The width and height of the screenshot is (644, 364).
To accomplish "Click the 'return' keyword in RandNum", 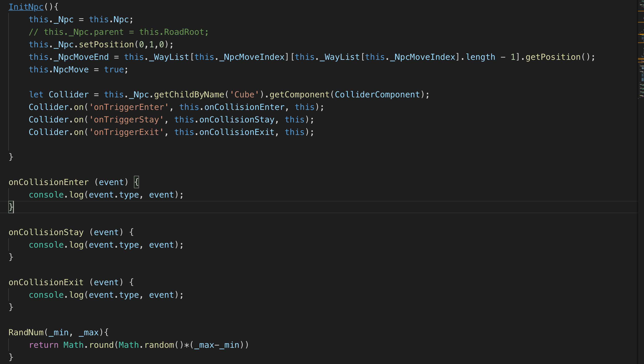I will point(44,345).
